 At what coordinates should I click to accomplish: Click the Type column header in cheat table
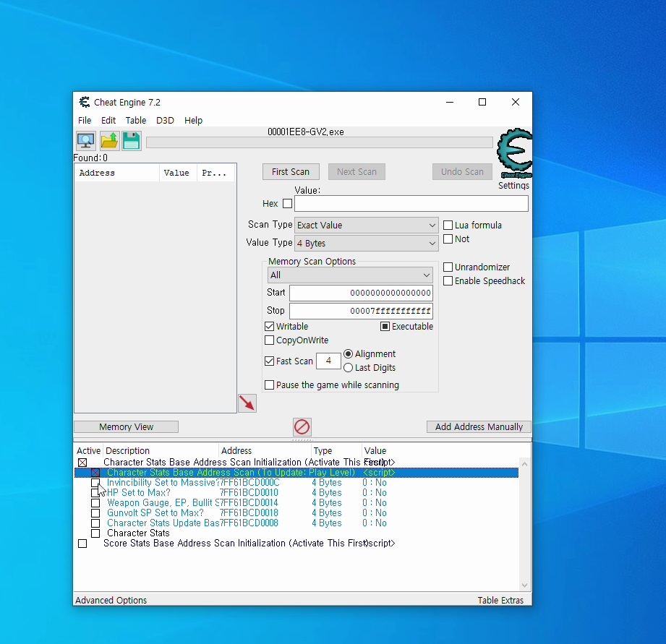[x=336, y=451]
